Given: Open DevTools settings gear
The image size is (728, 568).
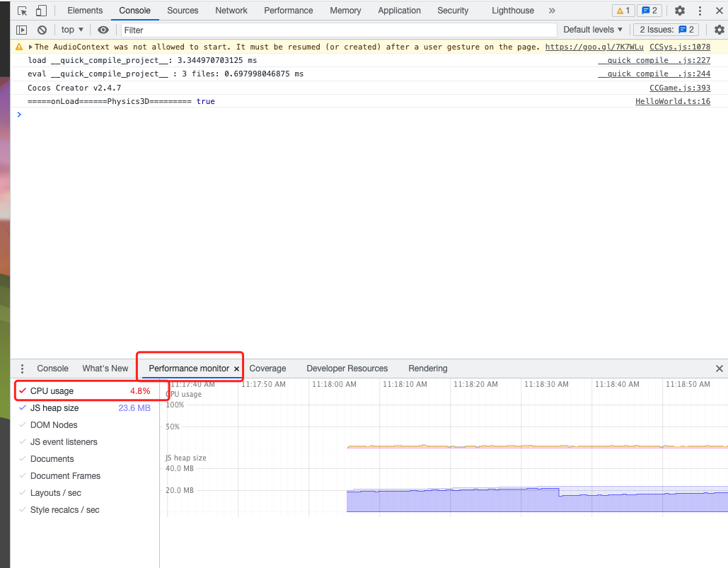Looking at the screenshot, I should pyautogui.click(x=680, y=11).
